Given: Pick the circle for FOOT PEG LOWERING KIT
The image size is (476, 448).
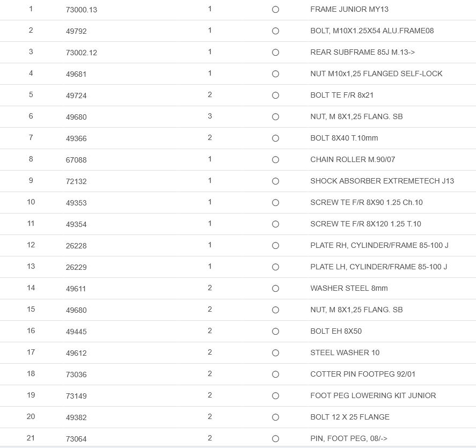Looking at the screenshot, I should point(275,396).
